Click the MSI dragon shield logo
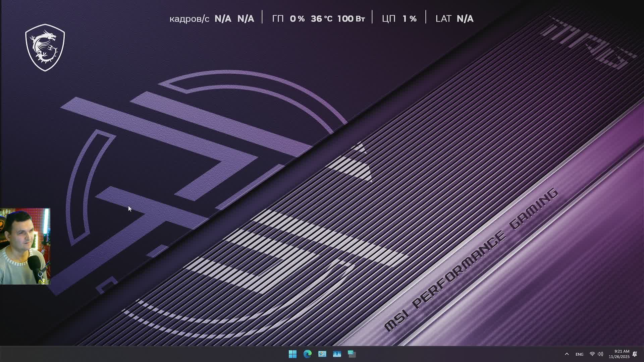644x362 pixels. (45, 48)
